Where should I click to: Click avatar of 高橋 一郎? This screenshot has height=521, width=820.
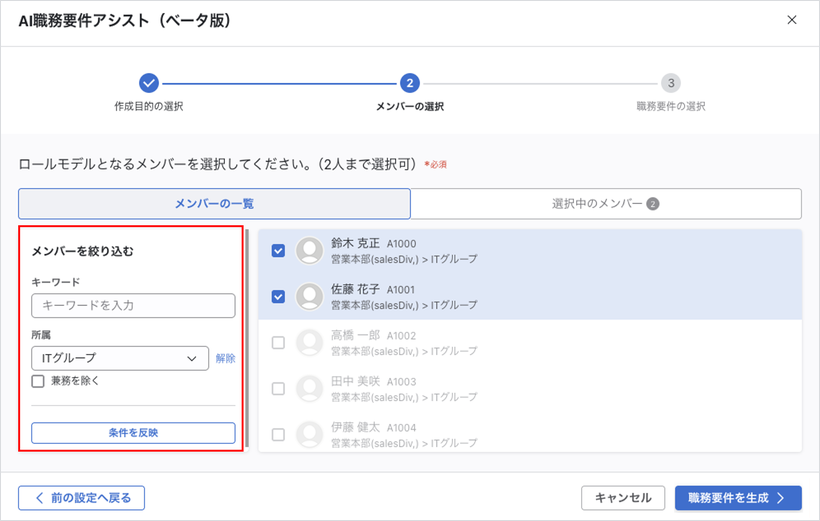(x=310, y=343)
